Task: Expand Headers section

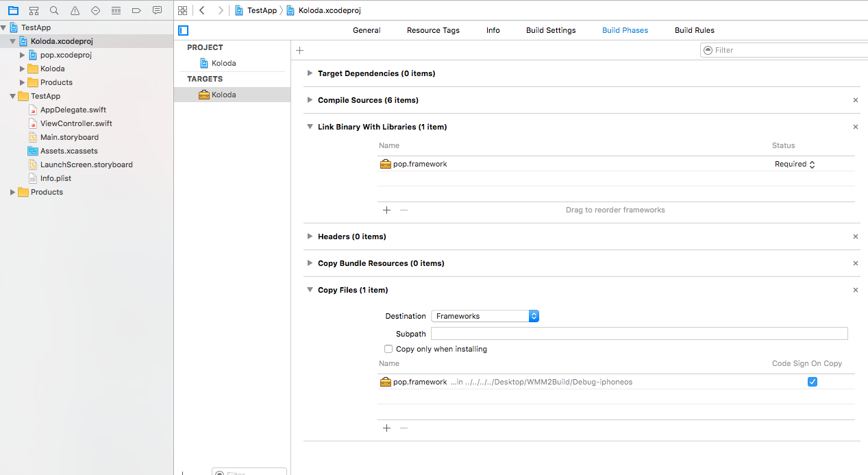Action: click(x=310, y=236)
